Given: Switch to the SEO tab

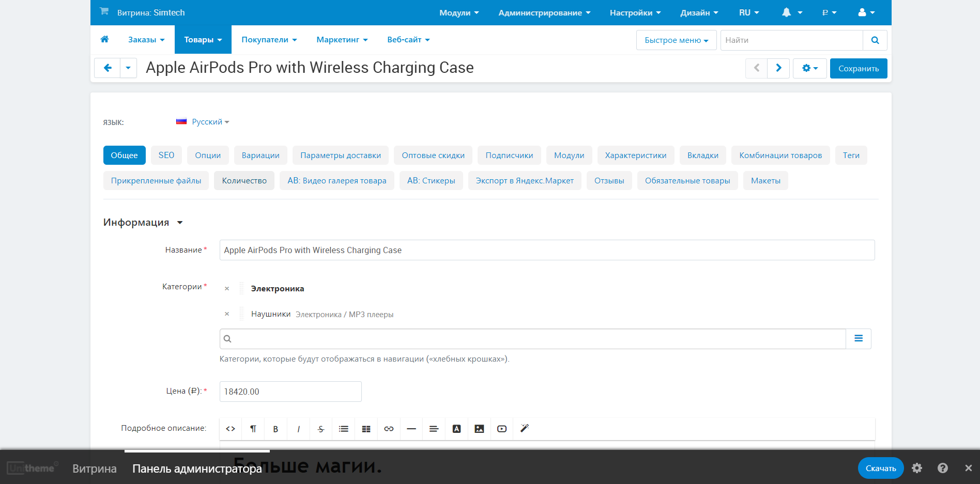Looking at the screenshot, I should (x=166, y=155).
